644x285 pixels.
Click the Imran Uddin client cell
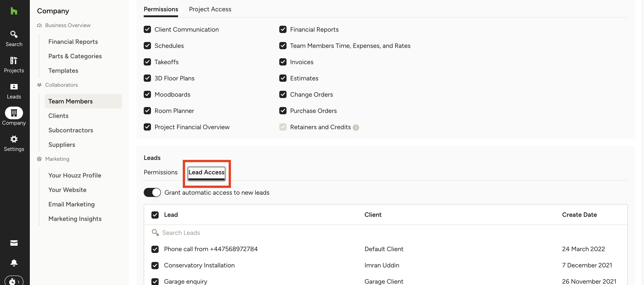coord(382,265)
